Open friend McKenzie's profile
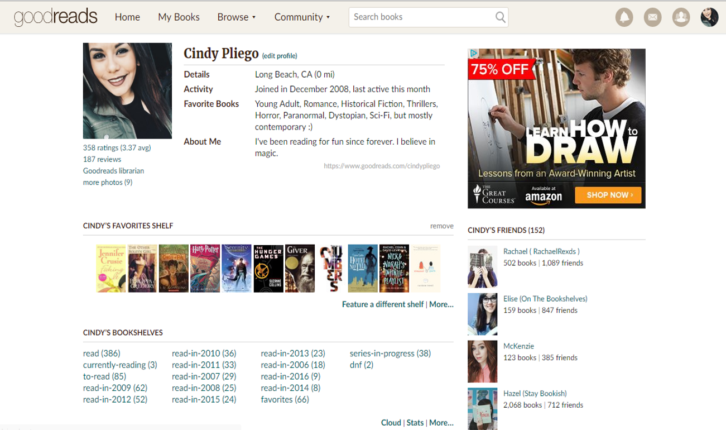The height and width of the screenshot is (430, 726). [519, 346]
